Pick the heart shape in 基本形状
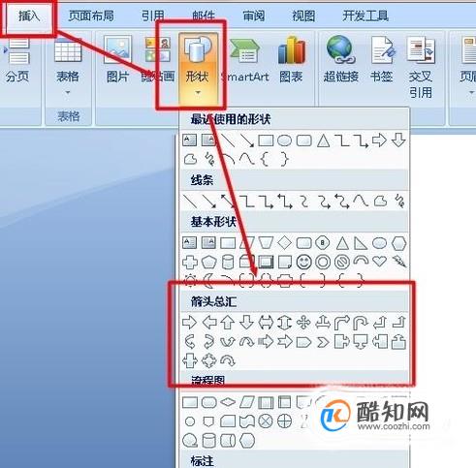Screen dimensions: 476x468 point(379,261)
